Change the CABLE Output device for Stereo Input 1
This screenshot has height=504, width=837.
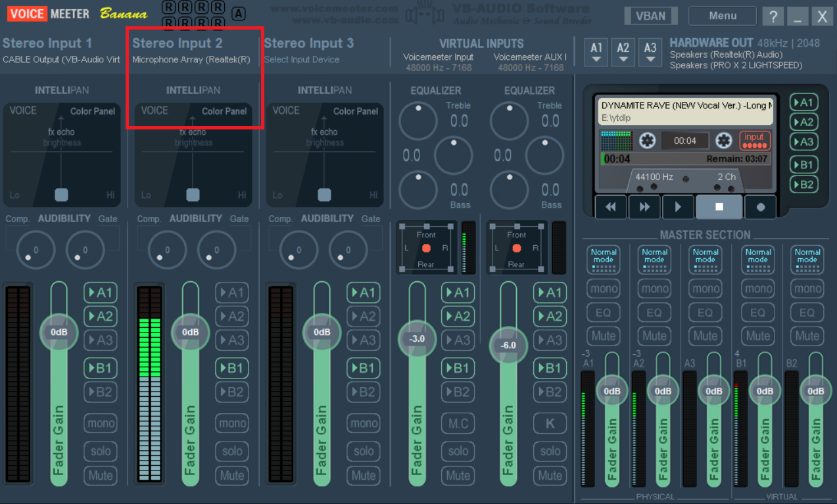point(62,60)
